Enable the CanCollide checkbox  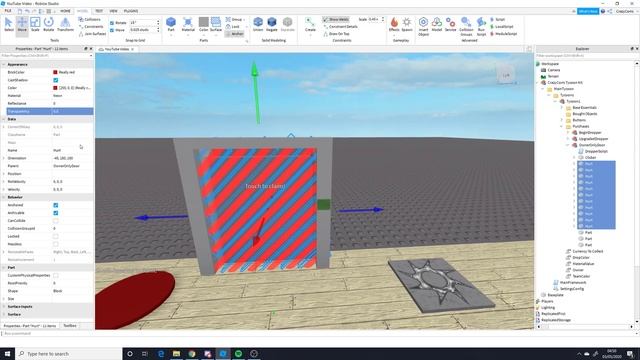point(56,220)
